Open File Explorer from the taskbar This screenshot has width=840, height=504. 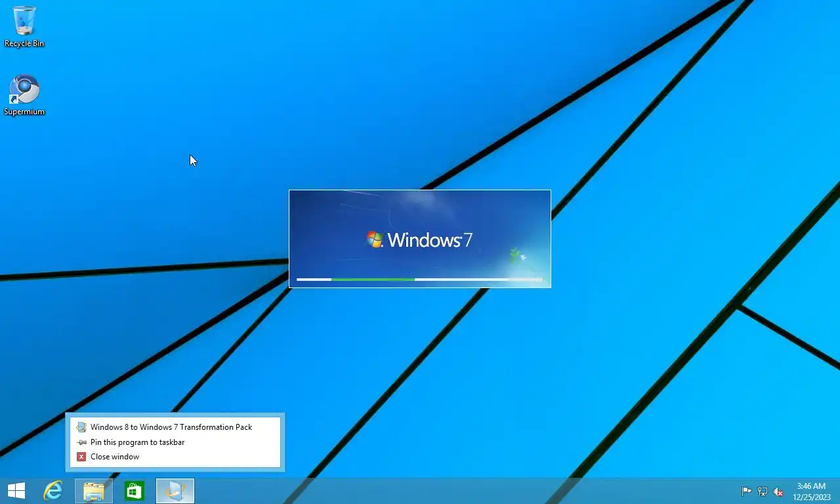[94, 491]
